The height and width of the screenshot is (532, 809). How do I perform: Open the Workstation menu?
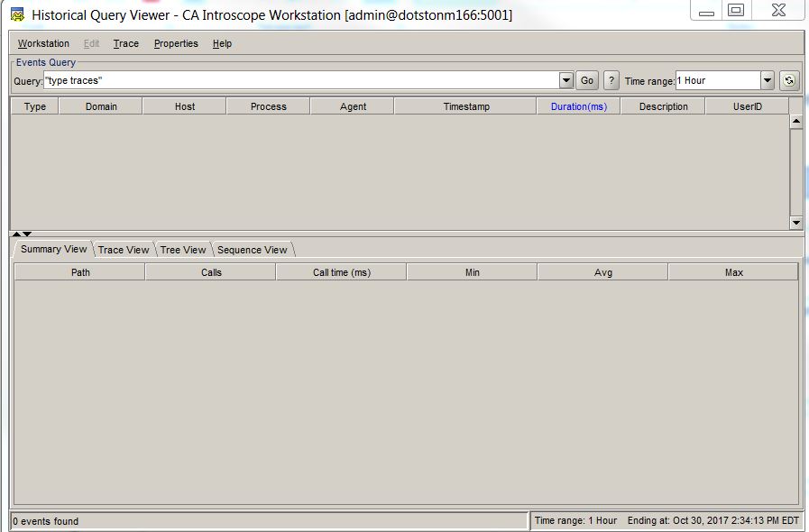point(43,44)
